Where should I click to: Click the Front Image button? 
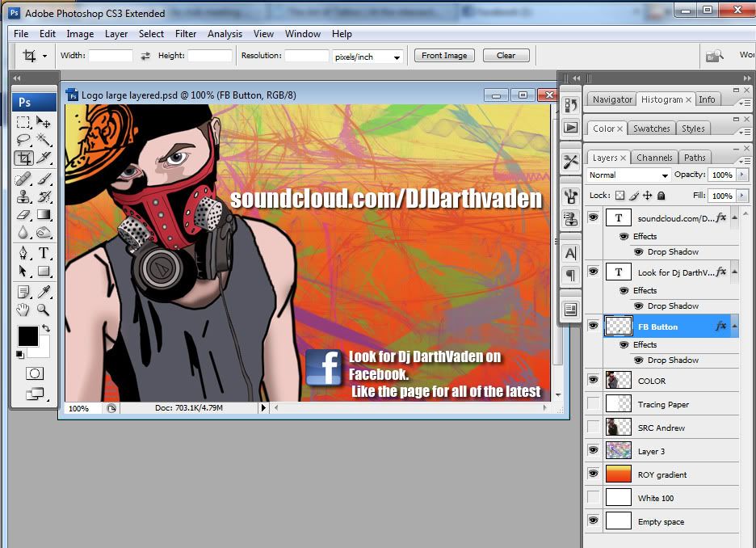pos(444,56)
